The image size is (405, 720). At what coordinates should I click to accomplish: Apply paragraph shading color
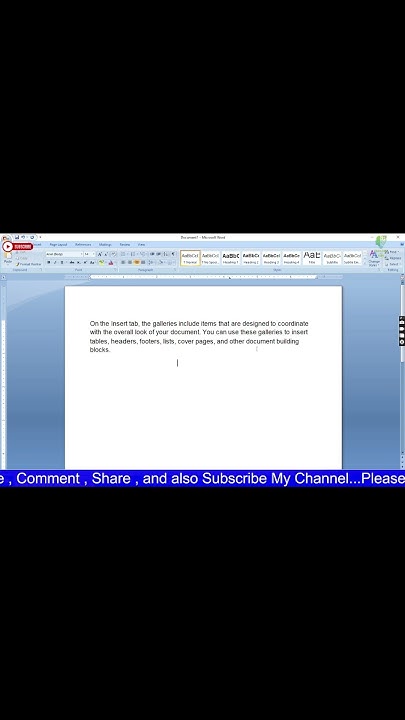(x=161, y=262)
